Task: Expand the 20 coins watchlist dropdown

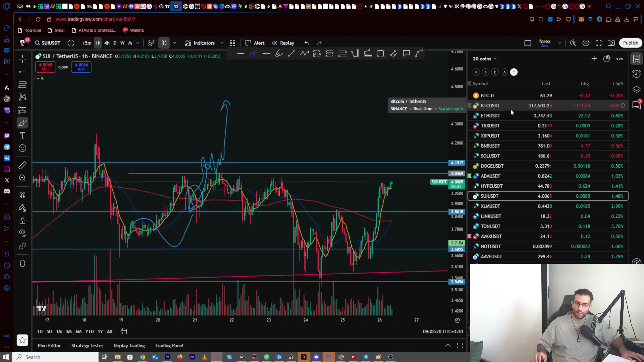Action: 485,59
